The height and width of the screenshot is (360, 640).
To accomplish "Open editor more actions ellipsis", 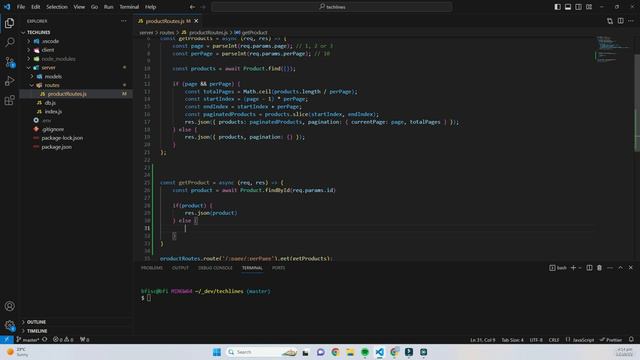I will tap(631, 21).
